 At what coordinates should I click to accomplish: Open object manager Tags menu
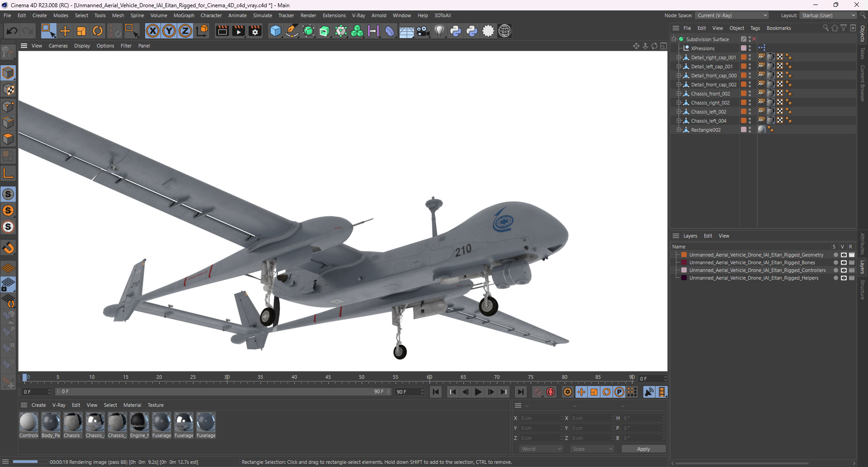click(755, 28)
